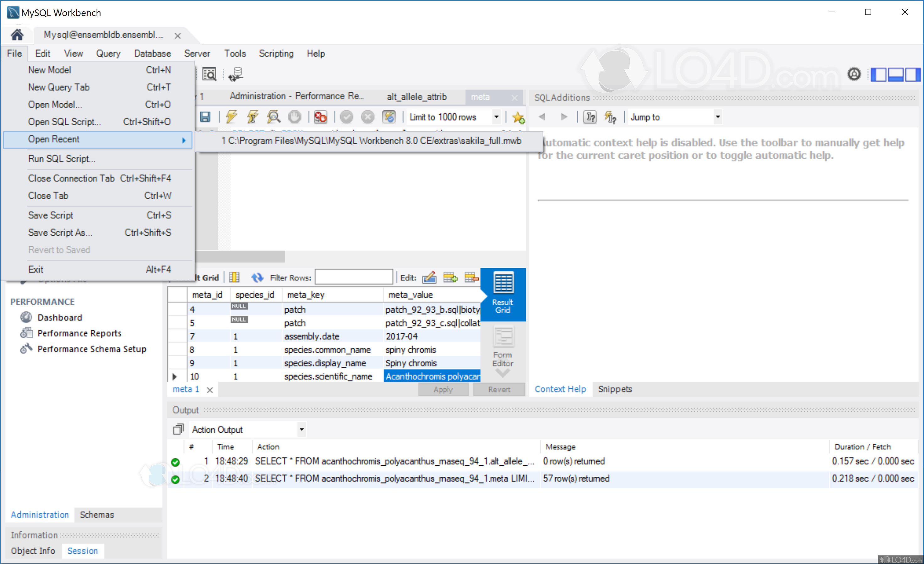Click the Apply button under result grid

tap(443, 390)
